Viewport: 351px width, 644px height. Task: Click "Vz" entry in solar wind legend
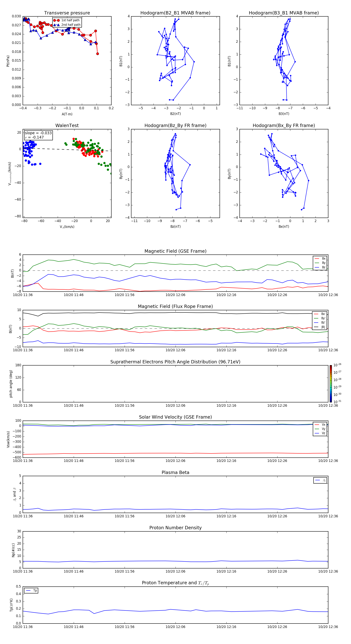tap(320, 433)
